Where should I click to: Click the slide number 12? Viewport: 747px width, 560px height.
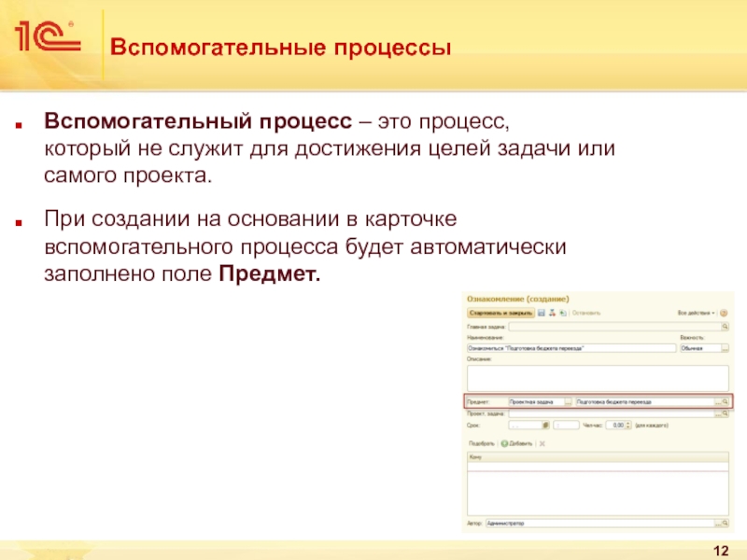[721, 551]
